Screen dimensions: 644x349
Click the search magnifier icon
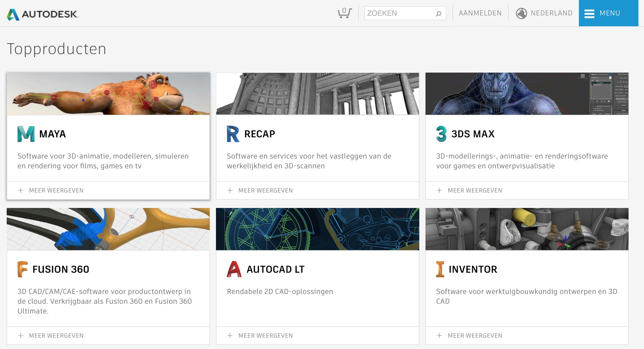439,14
